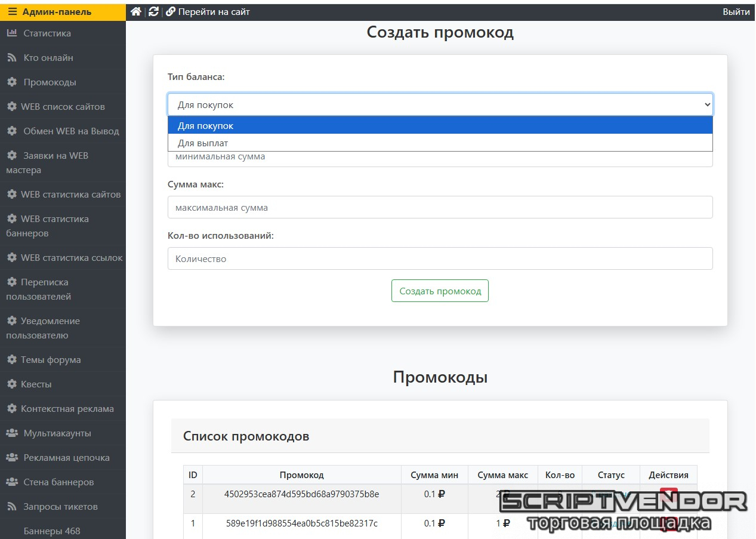
Task: Click the home icon in top bar
Action: tap(135, 12)
